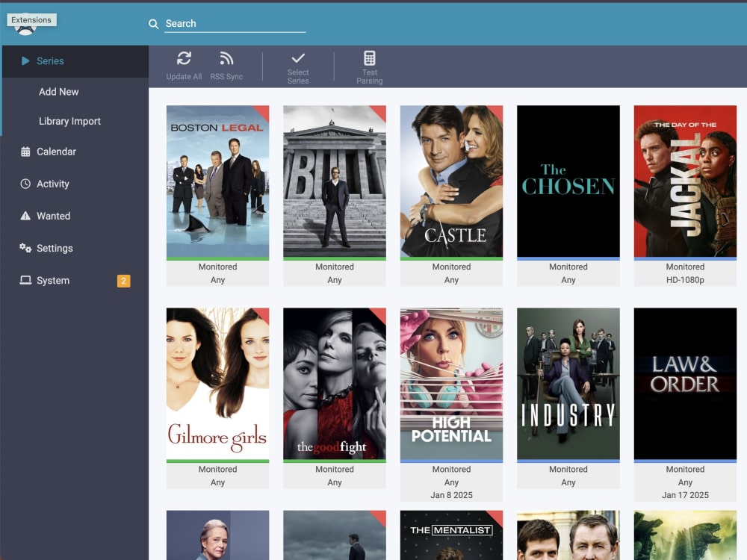This screenshot has width=747, height=560.
Task: Click Any label under Gilmore Girls poster
Action: point(217,482)
